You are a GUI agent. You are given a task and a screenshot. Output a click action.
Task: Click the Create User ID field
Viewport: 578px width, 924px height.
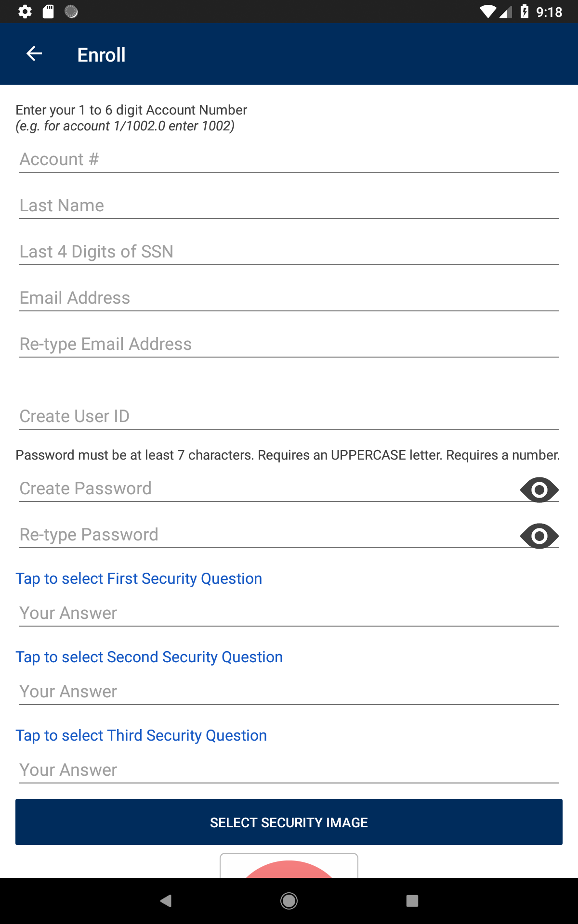click(289, 416)
